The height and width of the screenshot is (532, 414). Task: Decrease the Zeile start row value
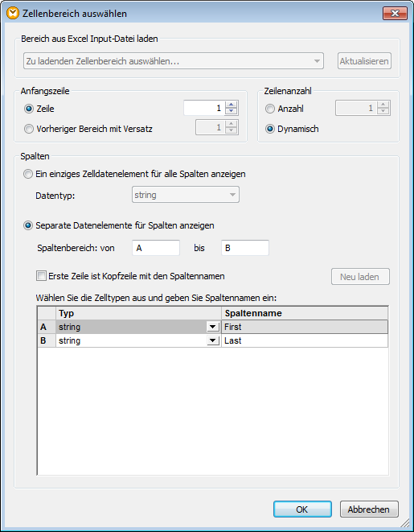(231, 111)
